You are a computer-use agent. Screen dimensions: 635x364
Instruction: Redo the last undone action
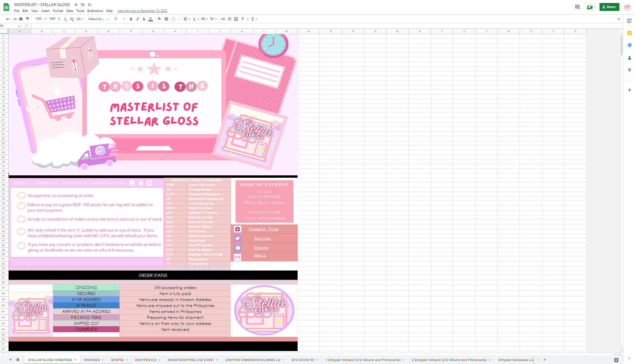[15, 19]
